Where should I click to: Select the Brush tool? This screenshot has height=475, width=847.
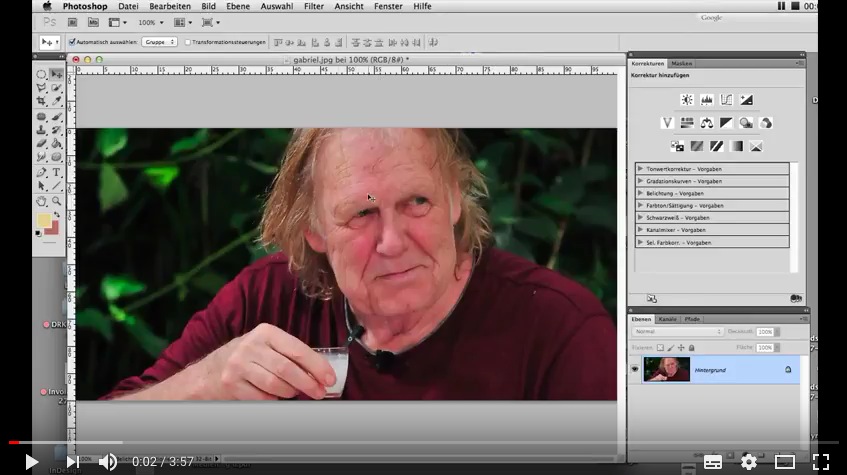pyautogui.click(x=57, y=117)
